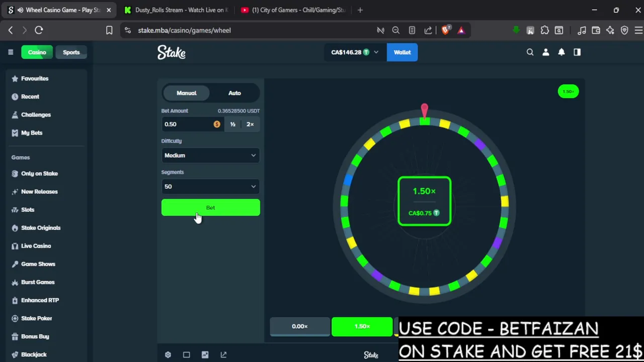
Task: Open the Segments 50 dropdown
Action: click(210, 187)
